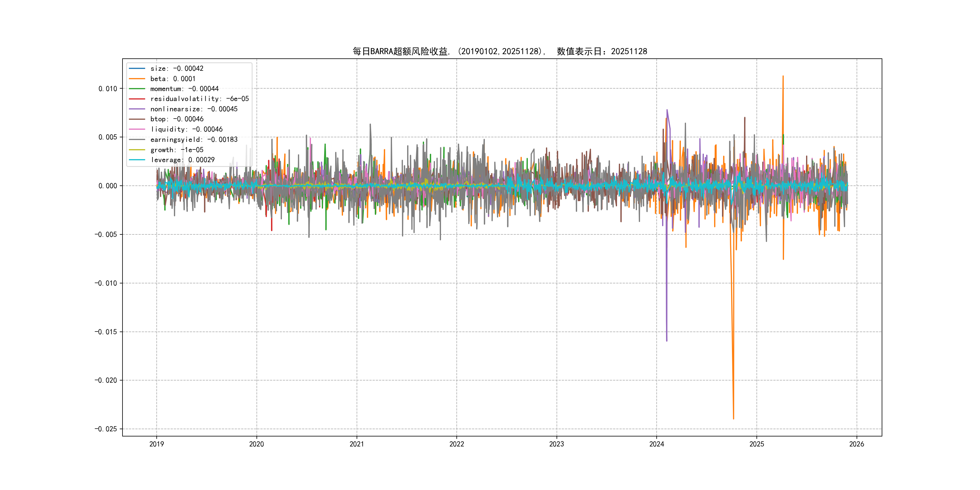
Task: Select the btop legend entry text
Action: (x=177, y=119)
